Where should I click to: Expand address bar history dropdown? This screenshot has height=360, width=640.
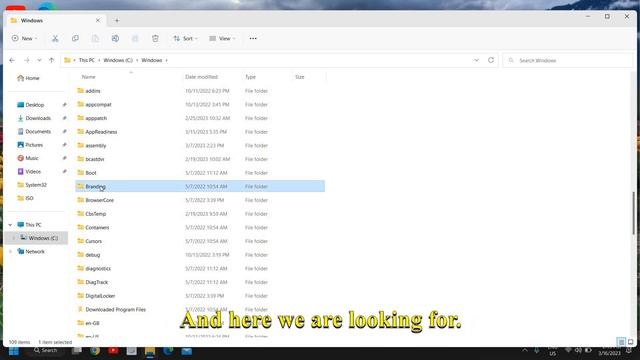coord(476,60)
